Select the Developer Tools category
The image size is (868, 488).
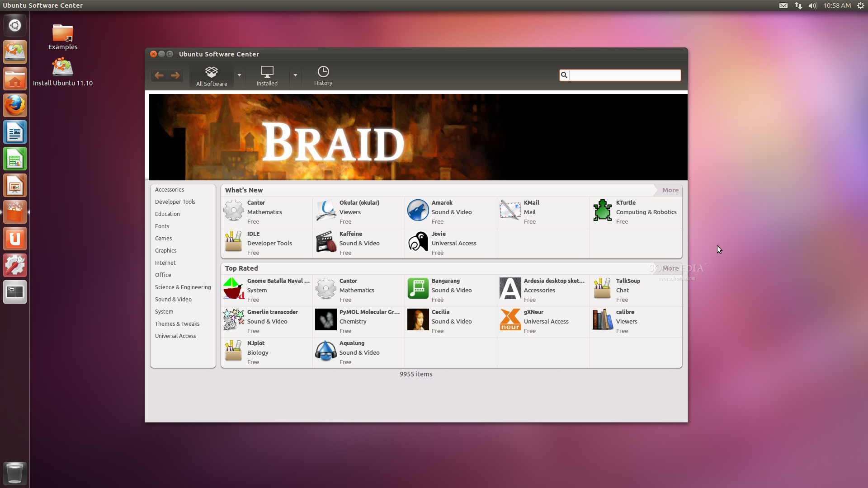pyautogui.click(x=175, y=202)
